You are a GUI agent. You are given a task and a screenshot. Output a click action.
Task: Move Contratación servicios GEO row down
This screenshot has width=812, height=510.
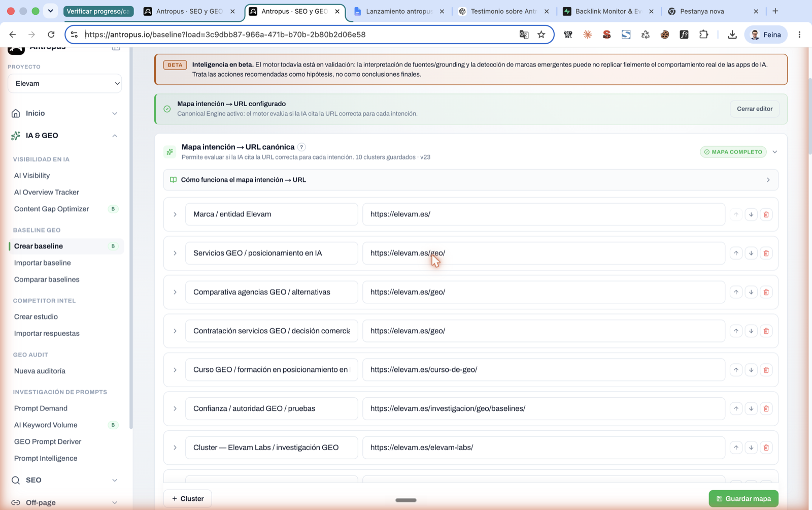point(751,331)
